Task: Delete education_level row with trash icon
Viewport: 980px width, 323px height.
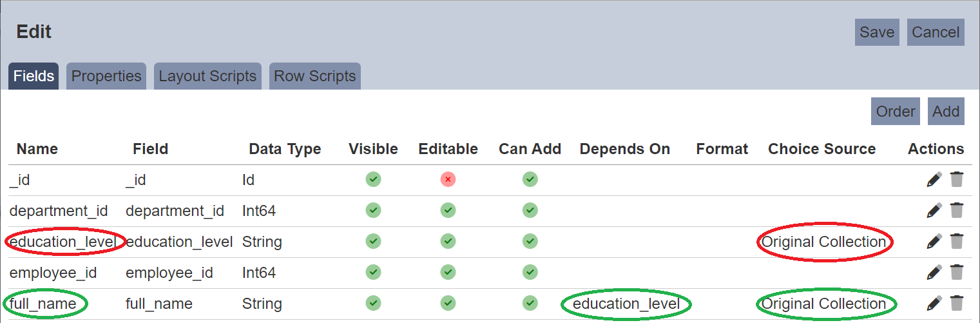Action: point(957,242)
